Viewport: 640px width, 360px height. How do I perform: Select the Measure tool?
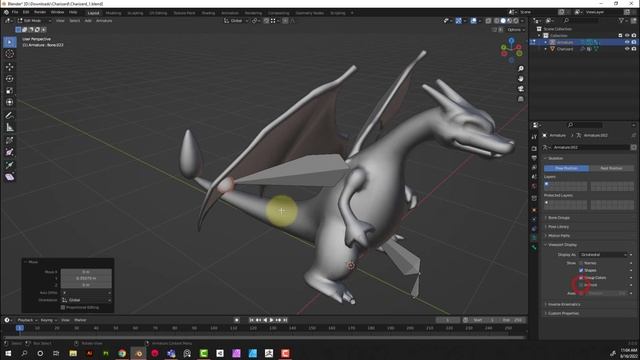tap(10, 128)
